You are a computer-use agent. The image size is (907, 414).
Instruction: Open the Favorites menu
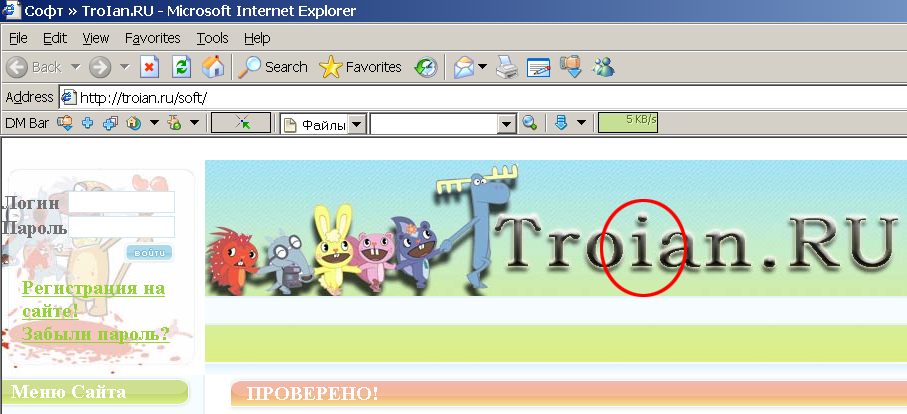(x=153, y=39)
